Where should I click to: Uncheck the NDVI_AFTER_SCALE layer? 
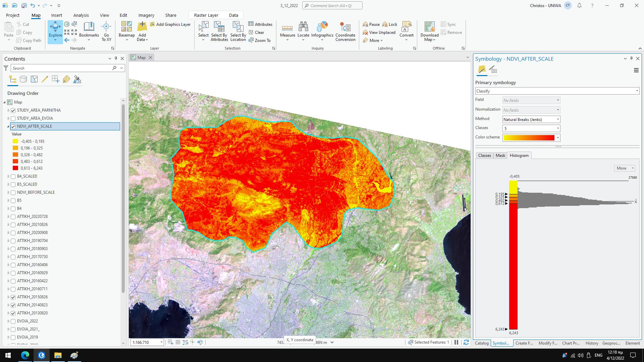[x=13, y=126]
